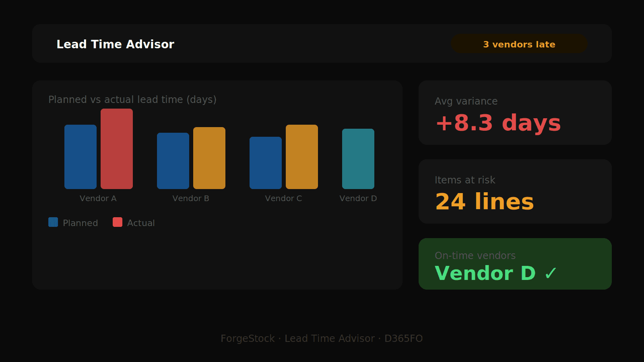This screenshot has height=362, width=644.
Task: Click the "24 lines" items at risk value
Action: point(485,202)
